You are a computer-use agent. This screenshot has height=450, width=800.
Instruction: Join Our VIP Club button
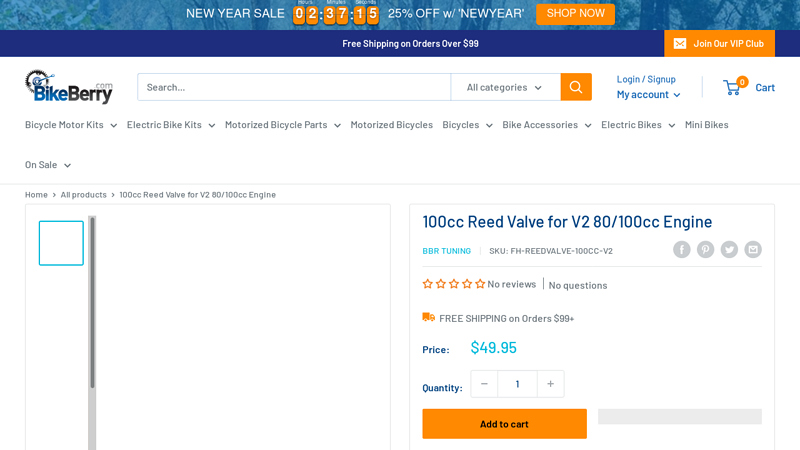[719, 43]
